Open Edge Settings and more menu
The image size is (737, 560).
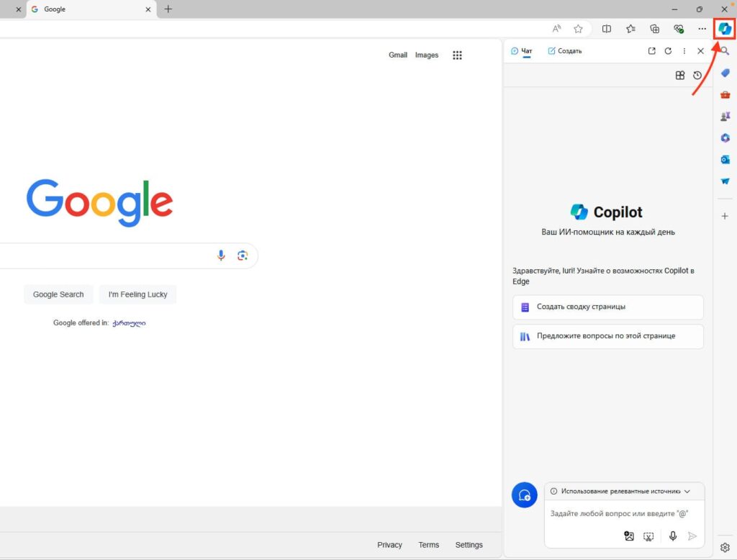click(702, 29)
